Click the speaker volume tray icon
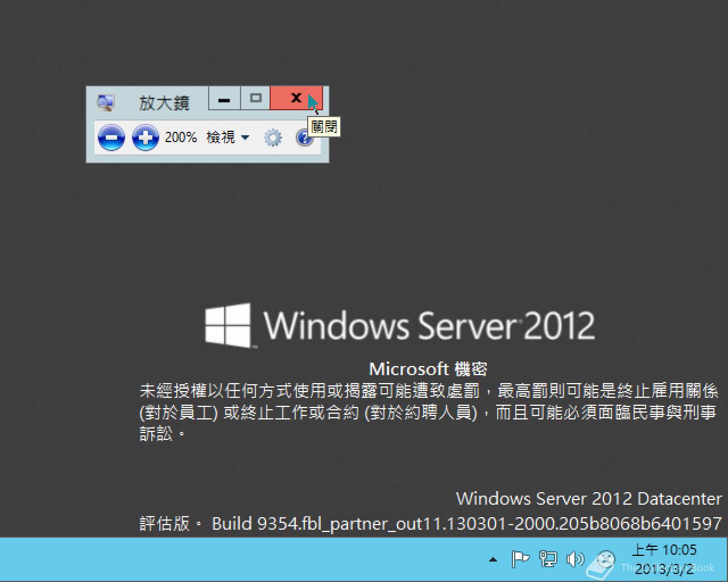 coord(575,559)
